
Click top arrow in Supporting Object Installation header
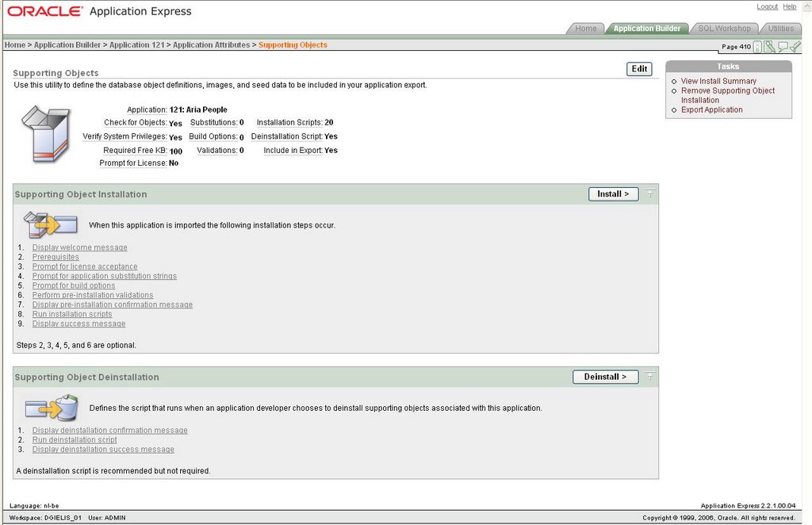pos(649,194)
